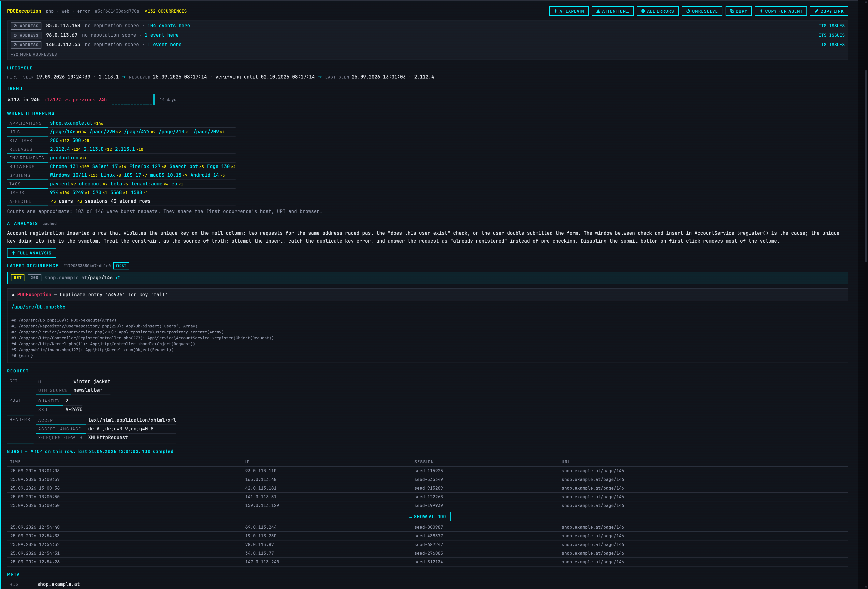Expand '+22 more addresses'
Viewport: 868px width, 589px height.
pyautogui.click(x=34, y=54)
